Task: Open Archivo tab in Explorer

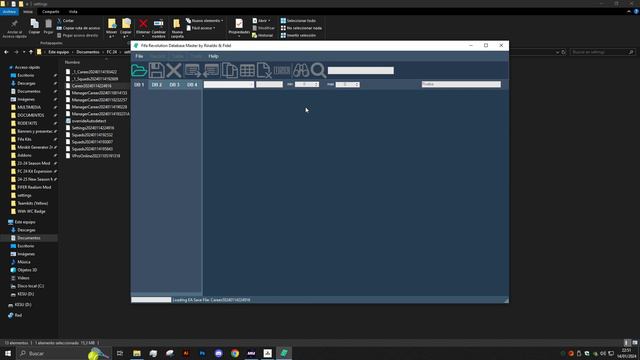Action: point(9,12)
